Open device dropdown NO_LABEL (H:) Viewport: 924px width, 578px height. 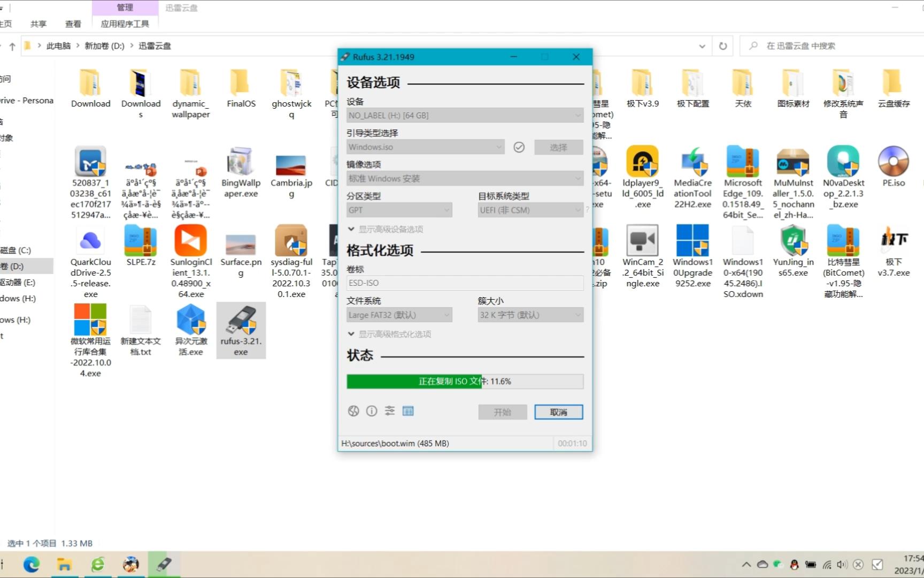coord(465,116)
